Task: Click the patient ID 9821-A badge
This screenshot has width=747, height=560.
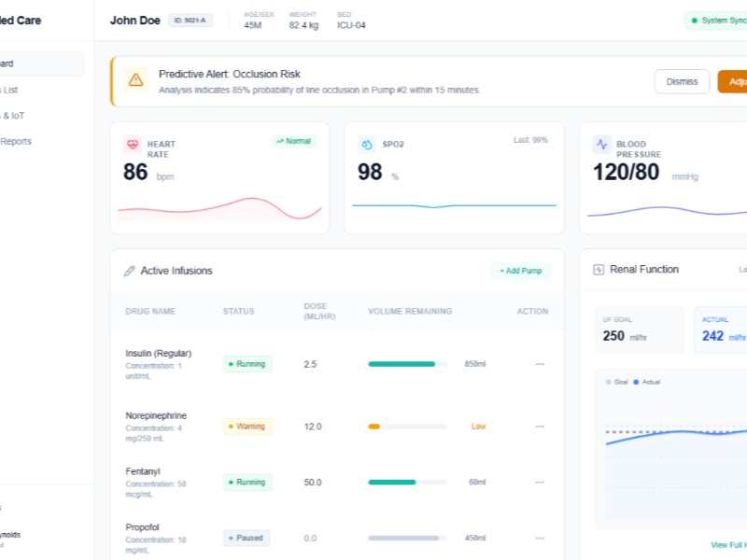Action: tap(190, 21)
